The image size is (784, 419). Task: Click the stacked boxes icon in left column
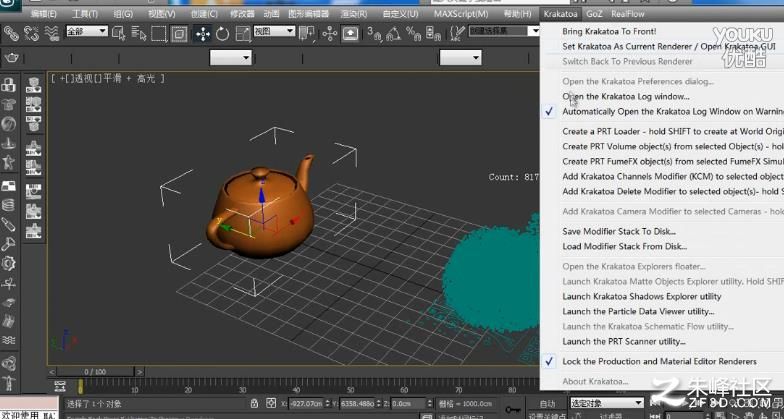(8, 84)
